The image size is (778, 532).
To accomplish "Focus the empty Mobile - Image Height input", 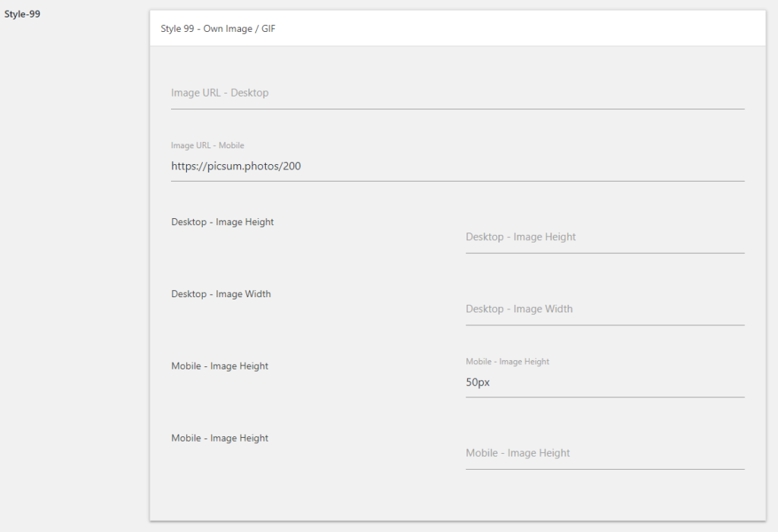I will point(604,454).
